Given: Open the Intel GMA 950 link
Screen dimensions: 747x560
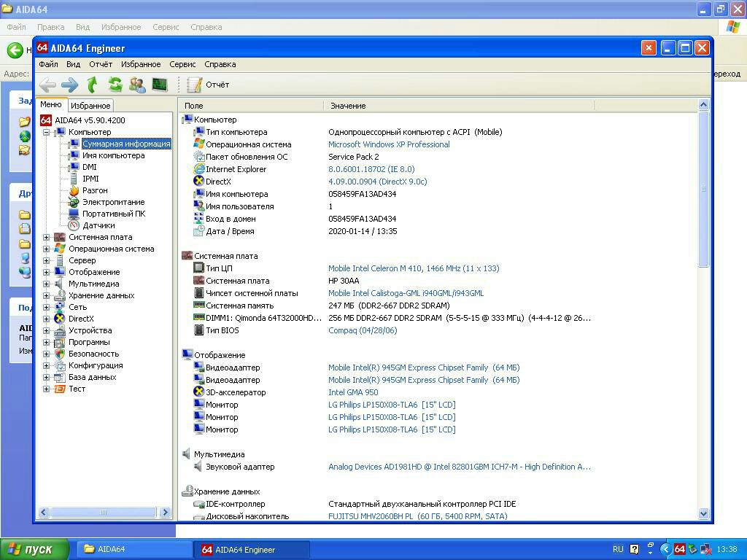Looking at the screenshot, I should (353, 392).
